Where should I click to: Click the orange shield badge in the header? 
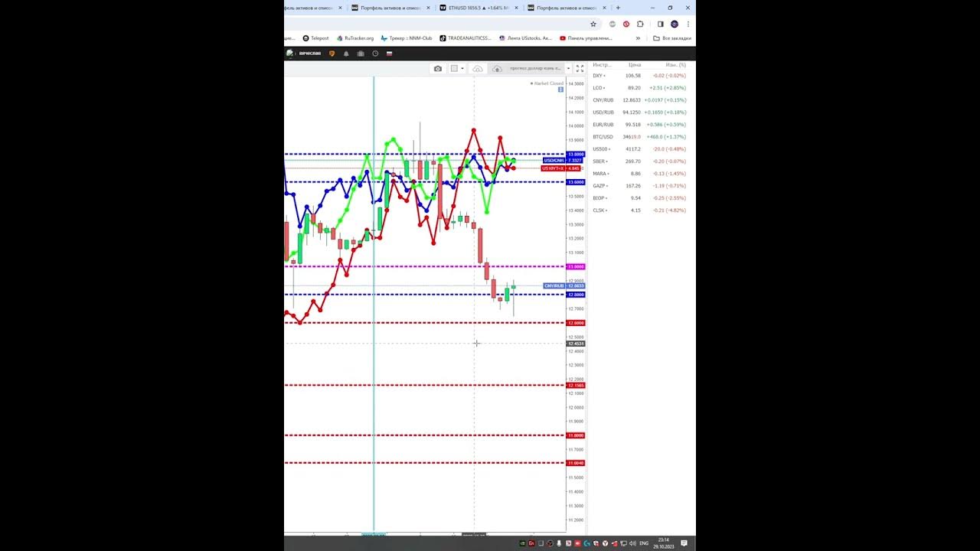click(332, 54)
